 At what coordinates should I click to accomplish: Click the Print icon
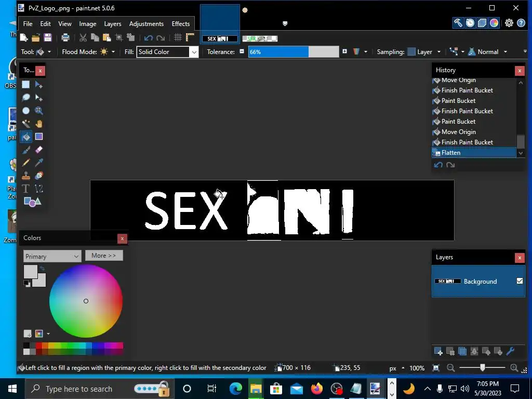pyautogui.click(x=65, y=37)
